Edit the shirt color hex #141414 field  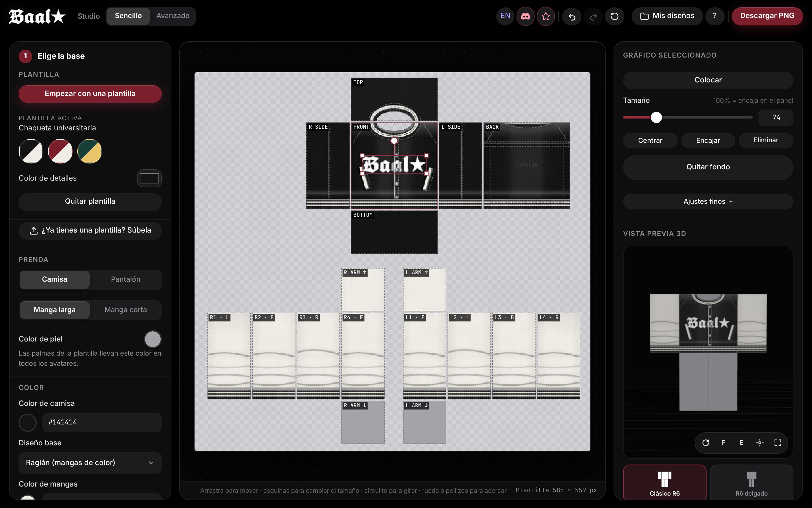[102, 422]
